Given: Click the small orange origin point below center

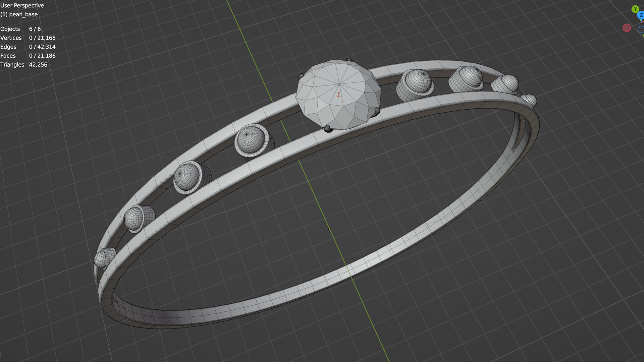Looking at the screenshot, I should pyautogui.click(x=329, y=229).
